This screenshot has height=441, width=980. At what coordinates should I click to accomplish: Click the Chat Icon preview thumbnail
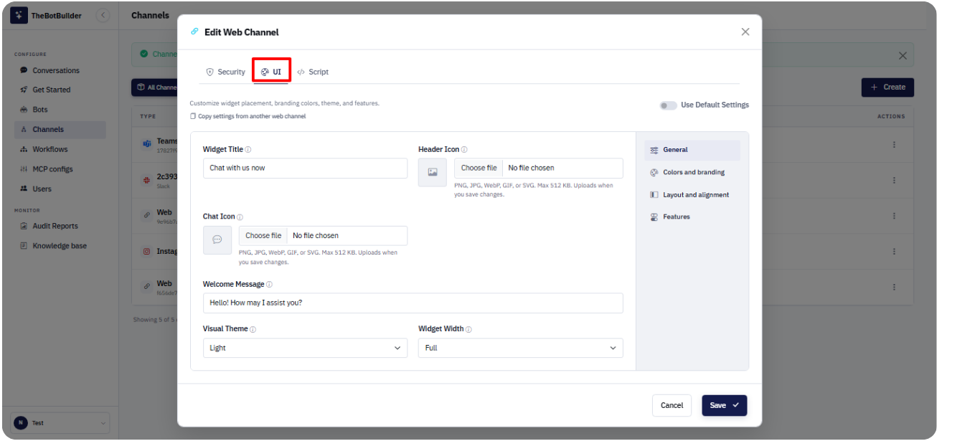(x=217, y=240)
